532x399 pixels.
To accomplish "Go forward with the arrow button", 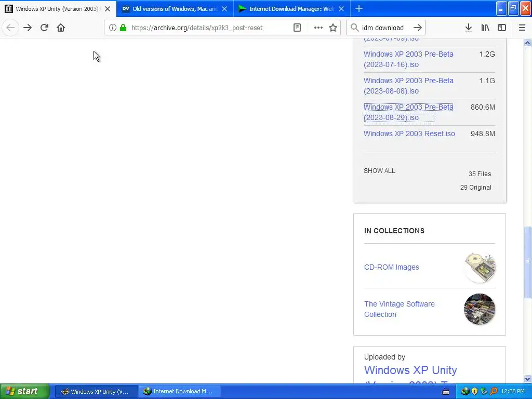I will point(28,28).
